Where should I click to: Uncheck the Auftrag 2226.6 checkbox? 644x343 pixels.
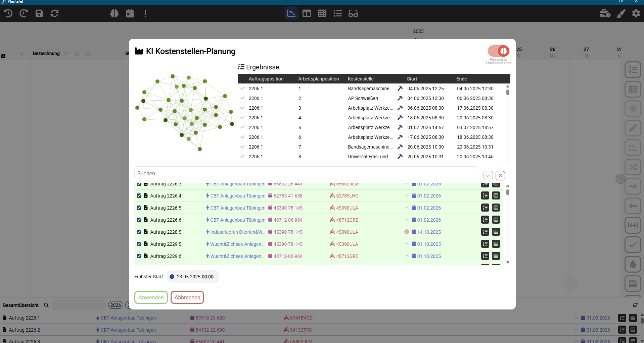tap(139, 220)
